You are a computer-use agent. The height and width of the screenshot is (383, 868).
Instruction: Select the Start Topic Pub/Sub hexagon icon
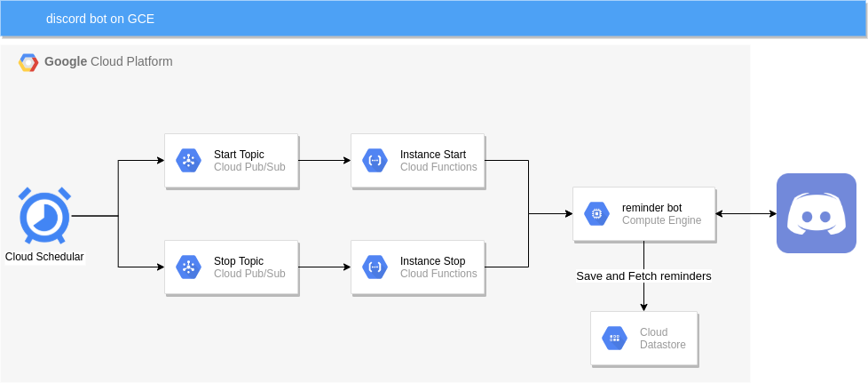click(x=188, y=161)
